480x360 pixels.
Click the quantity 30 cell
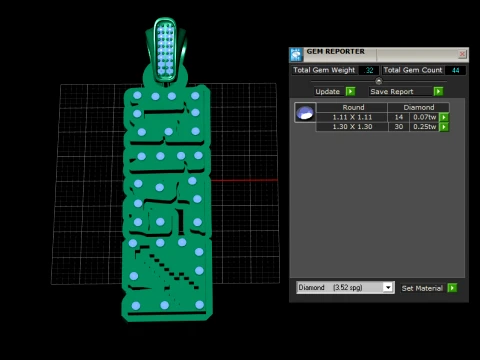tap(399, 127)
